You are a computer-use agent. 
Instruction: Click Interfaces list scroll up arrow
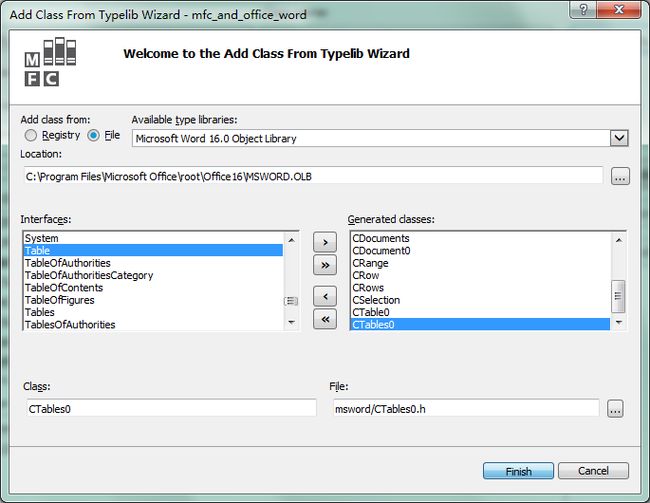click(291, 240)
